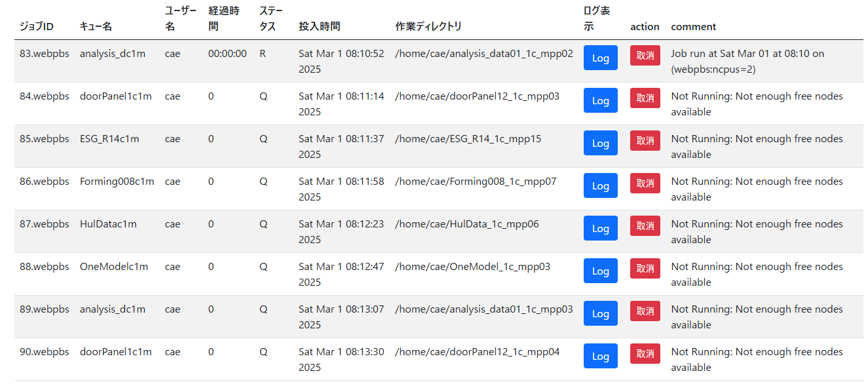Viewport: 868px width, 388px height.
Task: Open Log for job 84.webpbs doorPanel1c1m
Action: pos(600,100)
